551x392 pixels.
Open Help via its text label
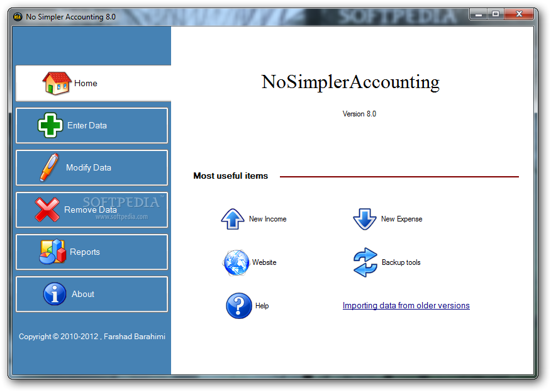[x=262, y=306]
